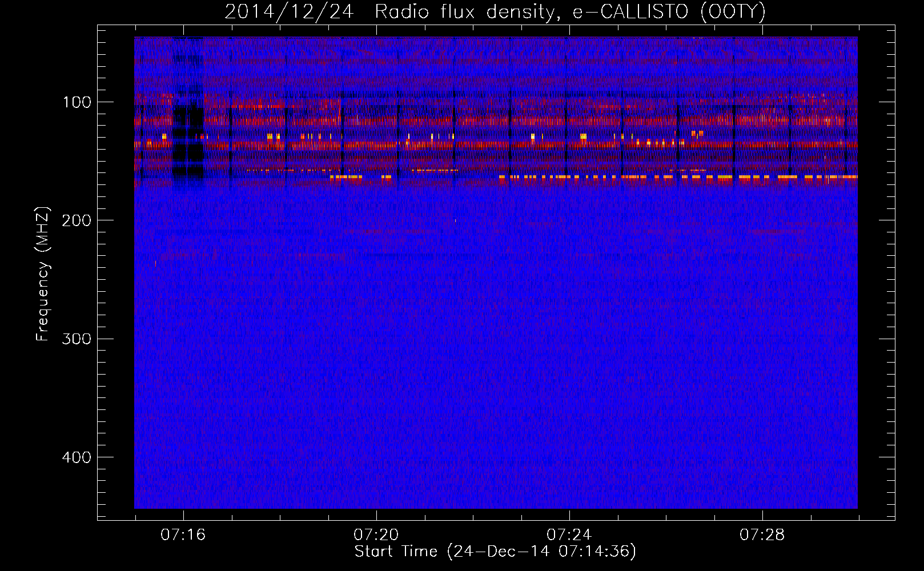924x571 pixels.
Task: Click the 07:28 time tick label
Action: pyautogui.click(x=762, y=535)
